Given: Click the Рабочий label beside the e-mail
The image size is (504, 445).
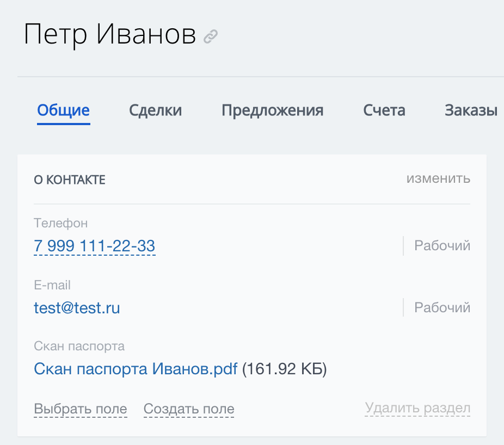Looking at the screenshot, I should [x=442, y=308].
